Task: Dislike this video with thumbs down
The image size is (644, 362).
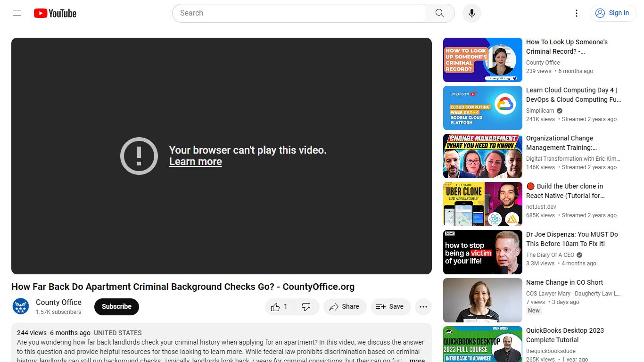Action: [x=306, y=307]
